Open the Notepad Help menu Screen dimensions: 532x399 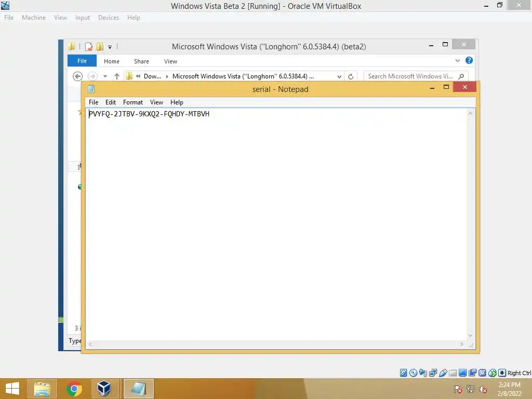177,102
